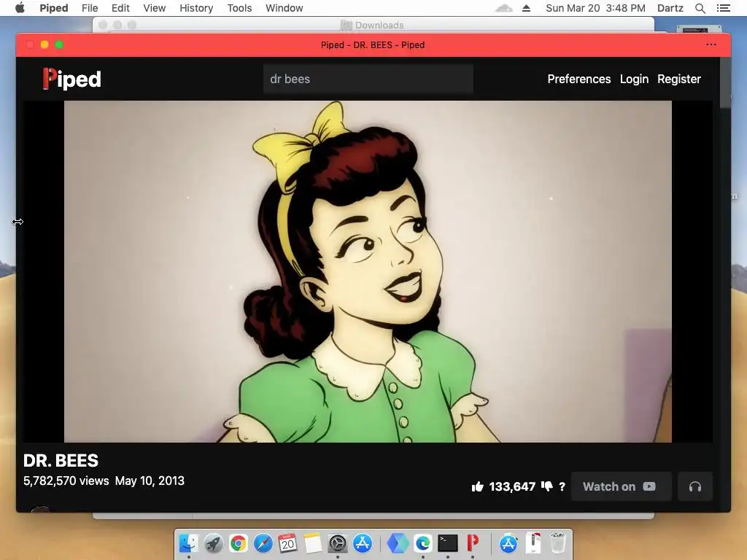Open the File menu
Screen dimensions: 747x560
coord(90,8)
